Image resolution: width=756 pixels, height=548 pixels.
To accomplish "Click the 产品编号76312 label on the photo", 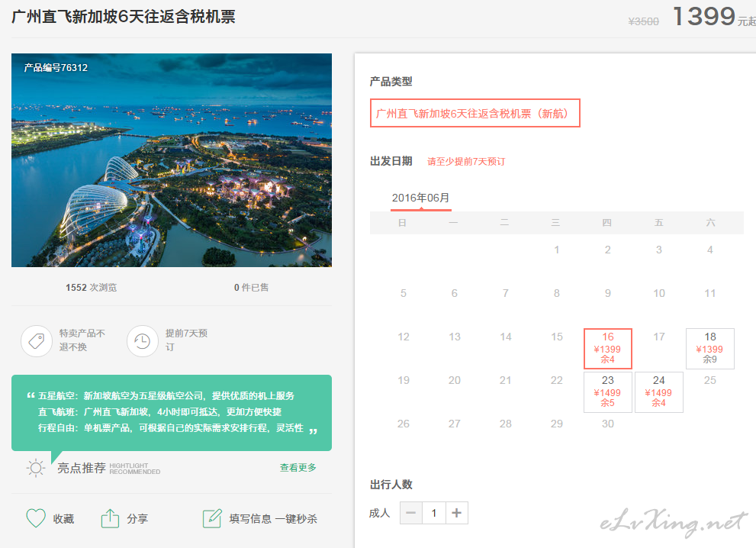I will point(56,68).
